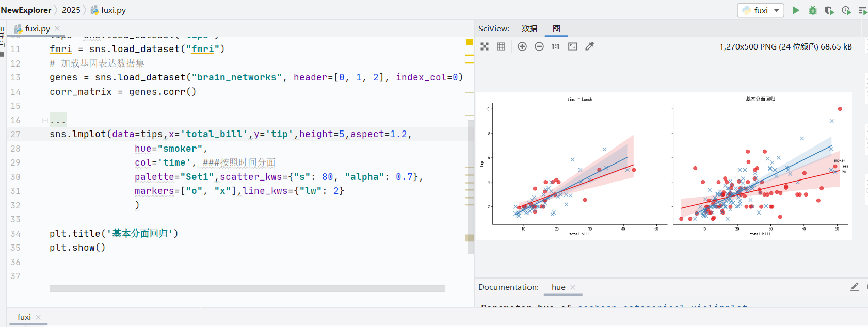Click the 'SciView:' label
The height and width of the screenshot is (327, 868).
[494, 28]
